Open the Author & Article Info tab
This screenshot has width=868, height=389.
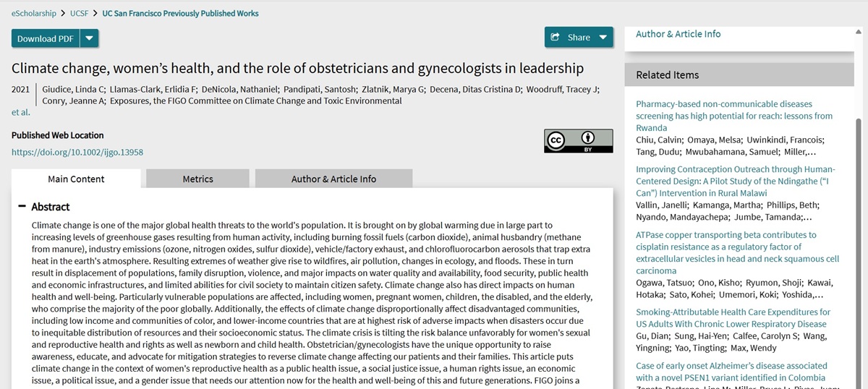pos(333,179)
